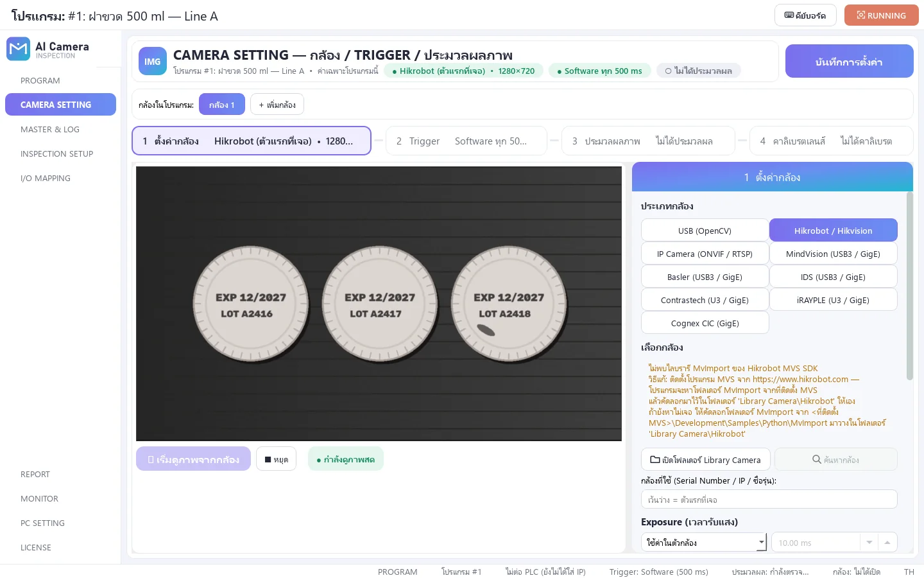
Task: Open the MONITOR sidebar item
Action: 60,498
